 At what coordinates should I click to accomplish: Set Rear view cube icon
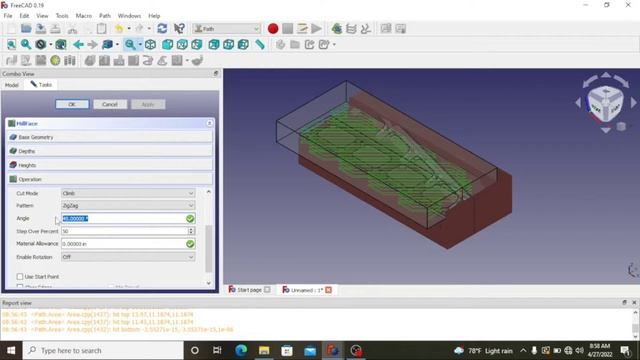[x=214, y=44]
